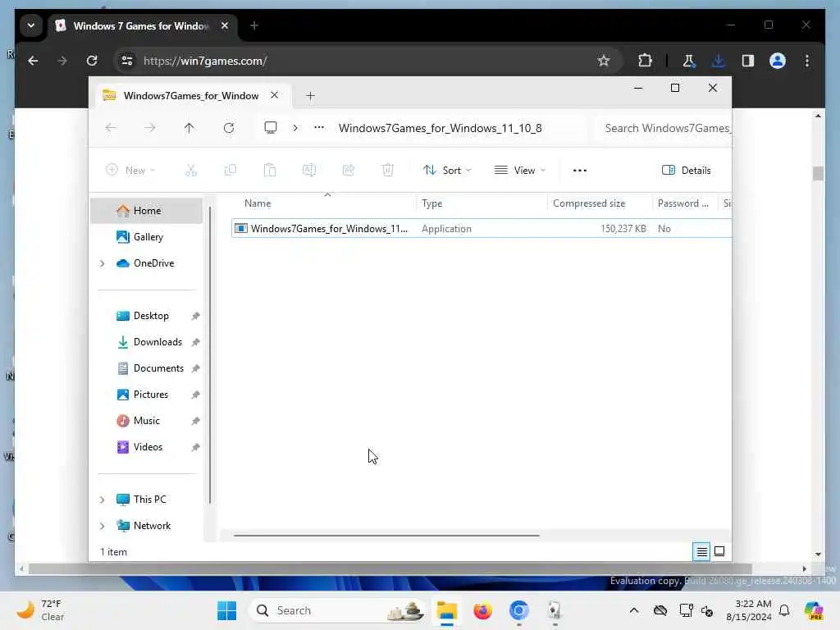The image size is (840, 630).
Task: Open Videos in navigation pane
Action: coord(148,447)
